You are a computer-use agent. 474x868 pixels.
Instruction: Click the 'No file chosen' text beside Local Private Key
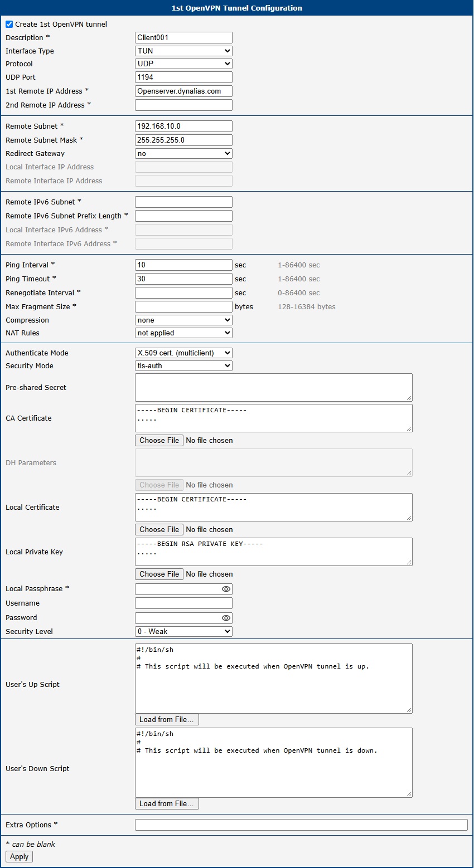[x=209, y=574]
